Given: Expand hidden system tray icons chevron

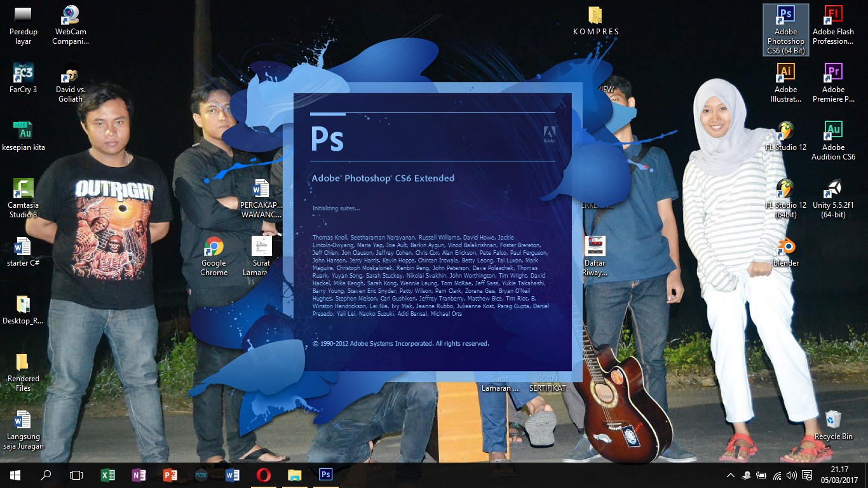Looking at the screenshot, I should coord(731,475).
